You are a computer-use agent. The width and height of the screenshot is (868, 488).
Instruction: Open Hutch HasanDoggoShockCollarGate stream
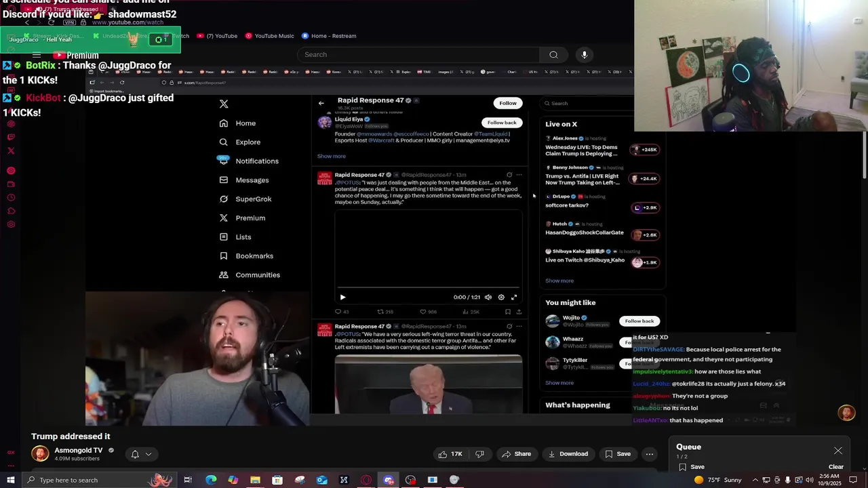point(602,229)
